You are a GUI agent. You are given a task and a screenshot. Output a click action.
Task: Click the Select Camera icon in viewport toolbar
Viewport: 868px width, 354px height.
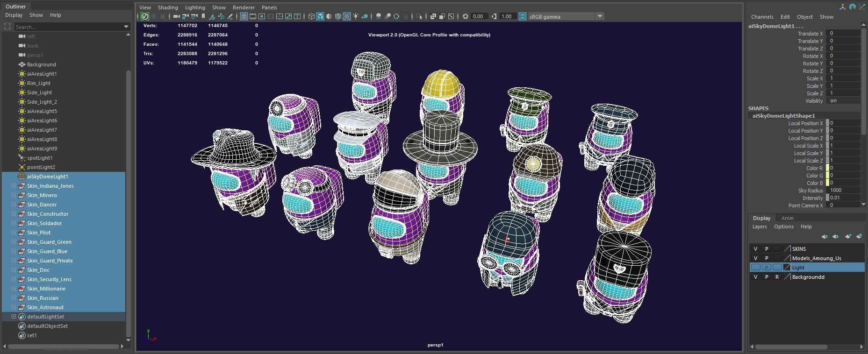coord(176,16)
